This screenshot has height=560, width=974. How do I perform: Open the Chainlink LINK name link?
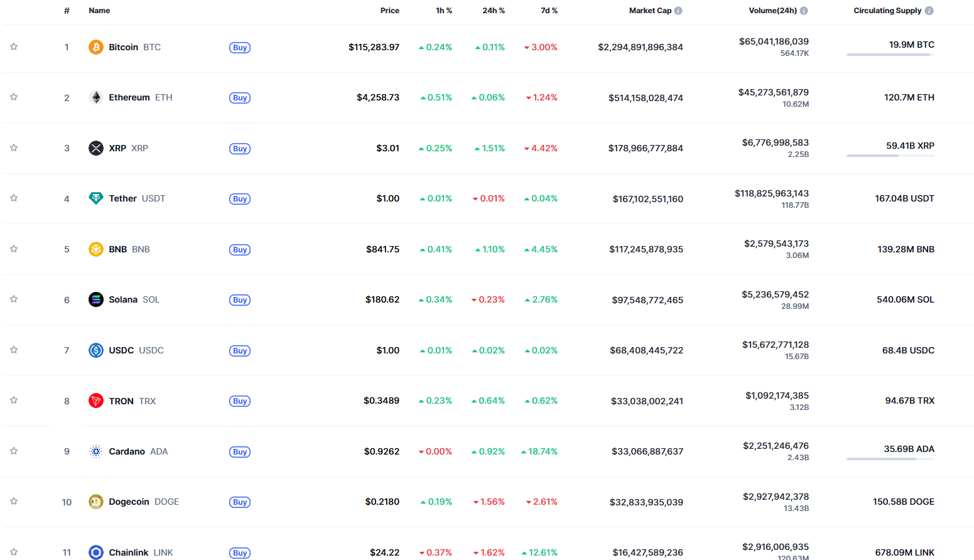point(141,552)
